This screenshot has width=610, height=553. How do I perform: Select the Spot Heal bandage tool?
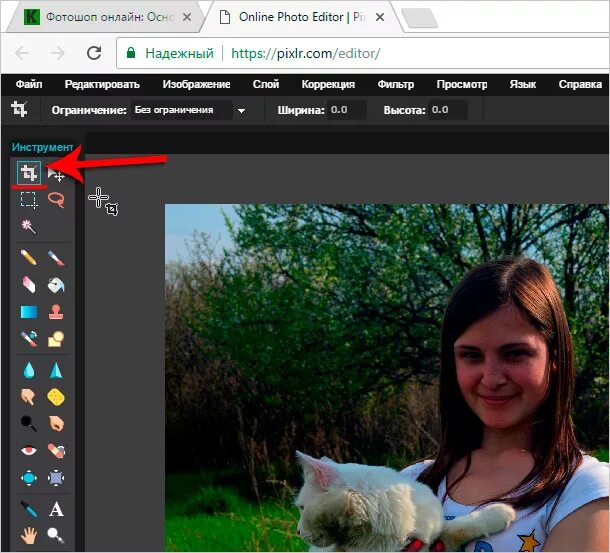click(x=56, y=451)
